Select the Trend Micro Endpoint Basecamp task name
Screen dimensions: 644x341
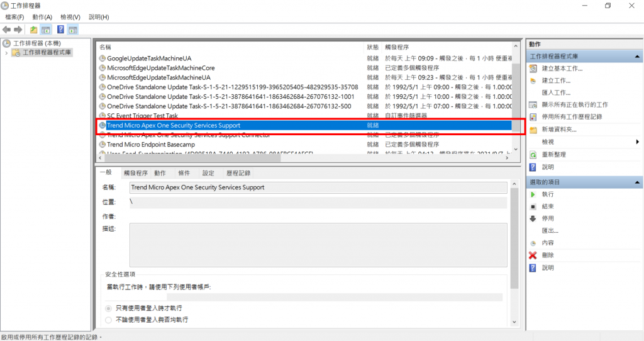[151, 145]
